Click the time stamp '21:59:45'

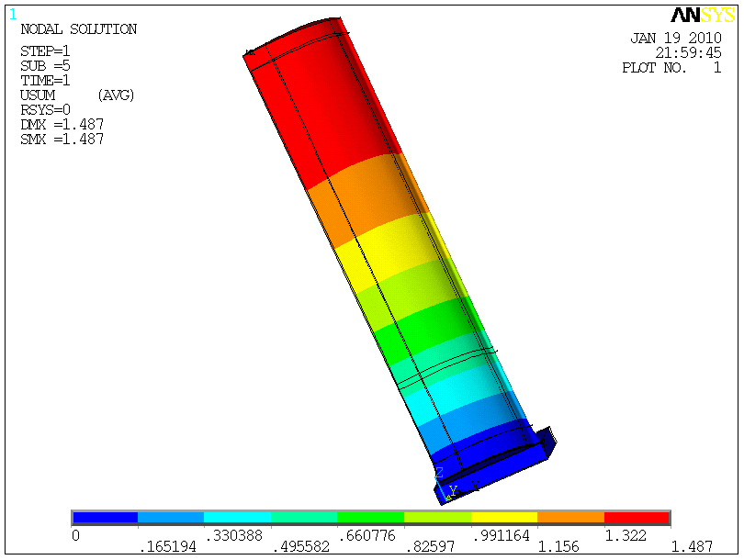(688, 52)
